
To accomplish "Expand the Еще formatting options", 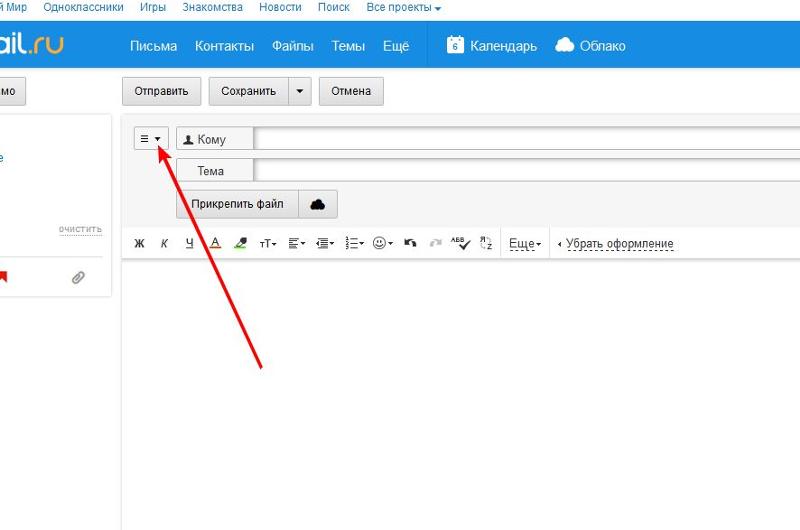I will tap(525, 244).
